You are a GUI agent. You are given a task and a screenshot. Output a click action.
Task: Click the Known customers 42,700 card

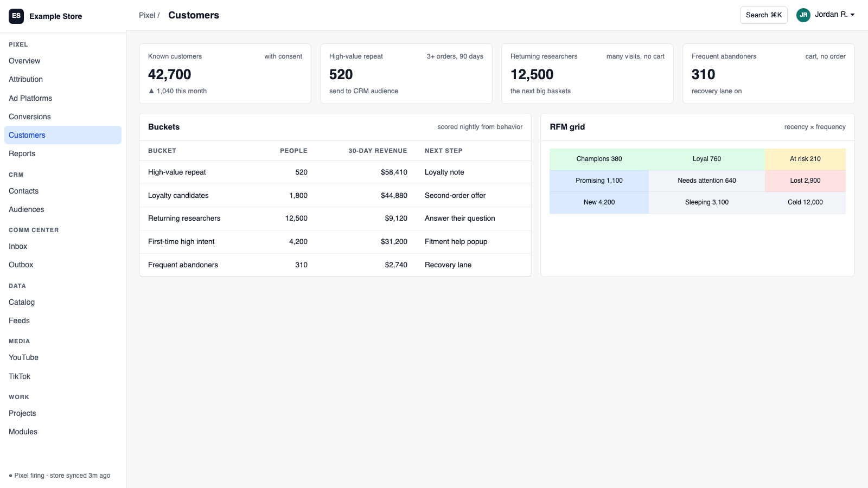(225, 74)
